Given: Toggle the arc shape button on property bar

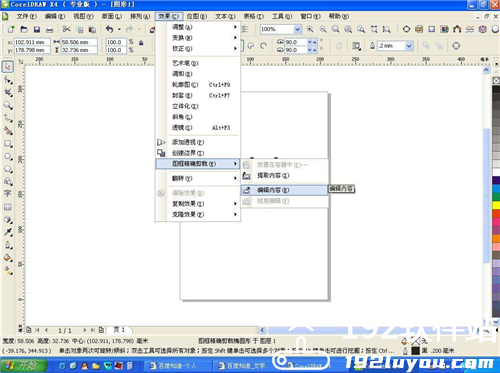Looking at the screenshot, I should pos(263,46).
